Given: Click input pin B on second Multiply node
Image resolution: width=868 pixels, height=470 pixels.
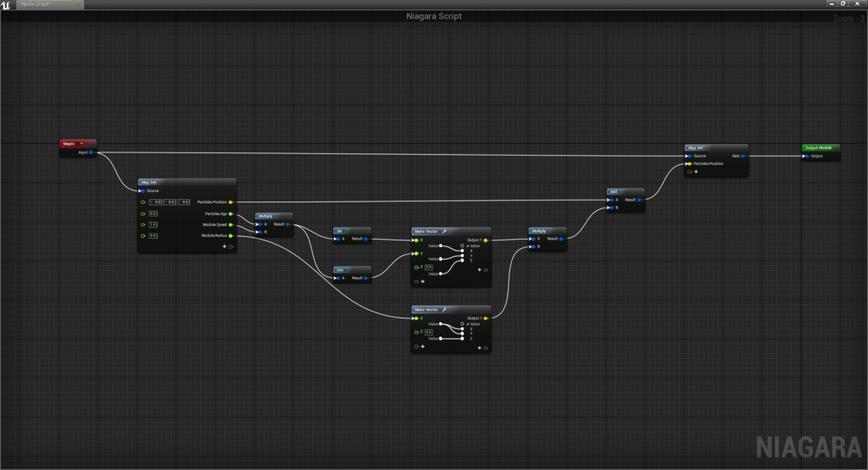Looking at the screenshot, I should click(532, 246).
